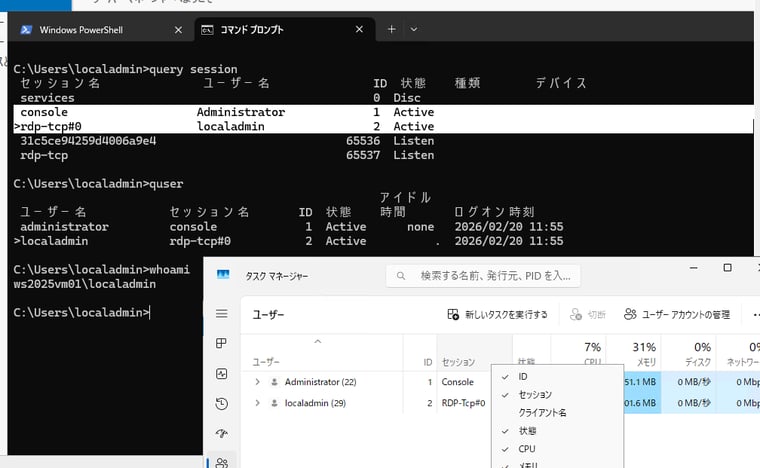
Task: Toggle the 状態 column in context menu
Action: 557,431
